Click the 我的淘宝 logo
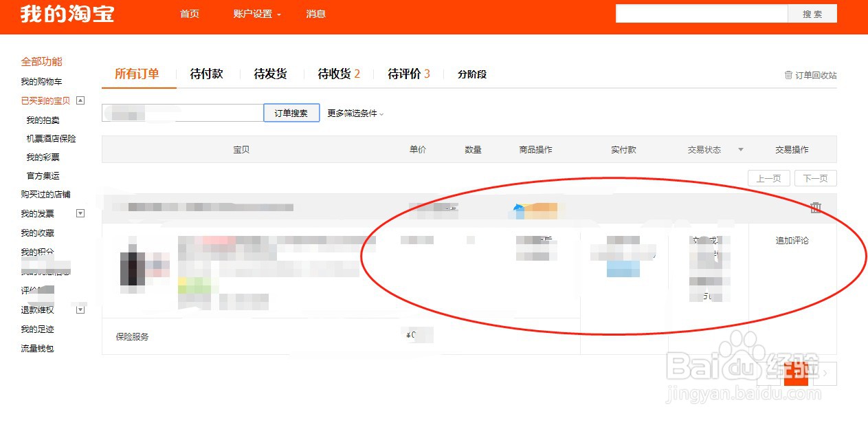 pyautogui.click(x=64, y=13)
